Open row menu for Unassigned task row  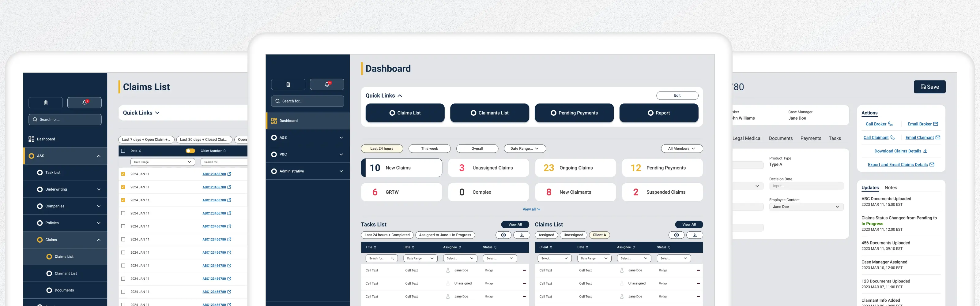tap(524, 284)
